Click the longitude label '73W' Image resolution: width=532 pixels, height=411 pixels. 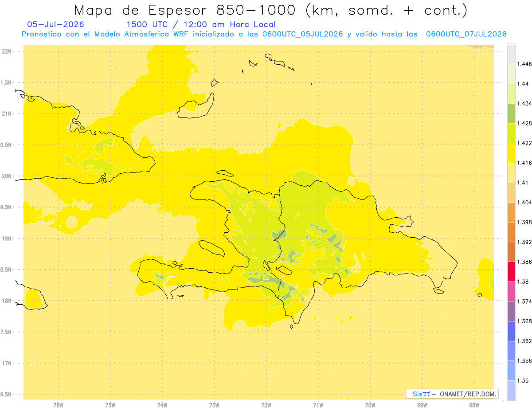214,405
